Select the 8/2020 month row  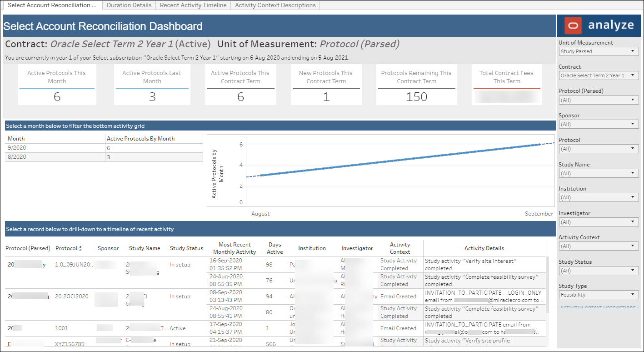tap(104, 157)
